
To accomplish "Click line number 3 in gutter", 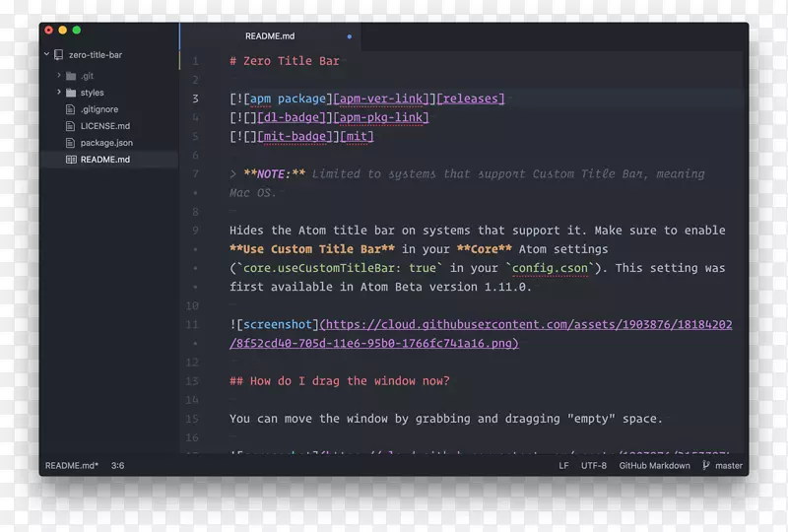I will point(195,99).
